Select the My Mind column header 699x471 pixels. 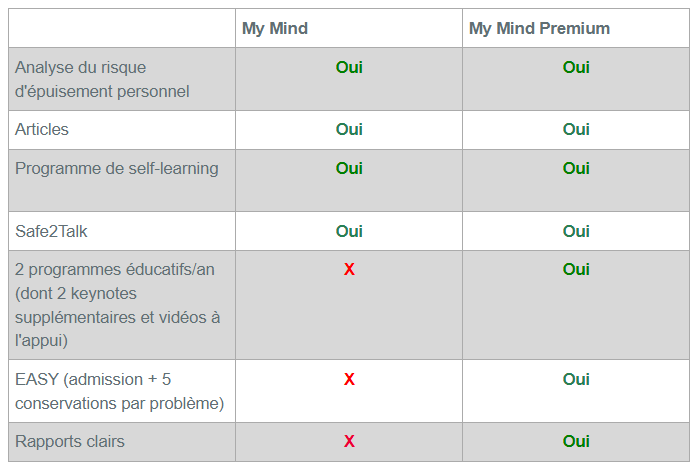coord(275,28)
